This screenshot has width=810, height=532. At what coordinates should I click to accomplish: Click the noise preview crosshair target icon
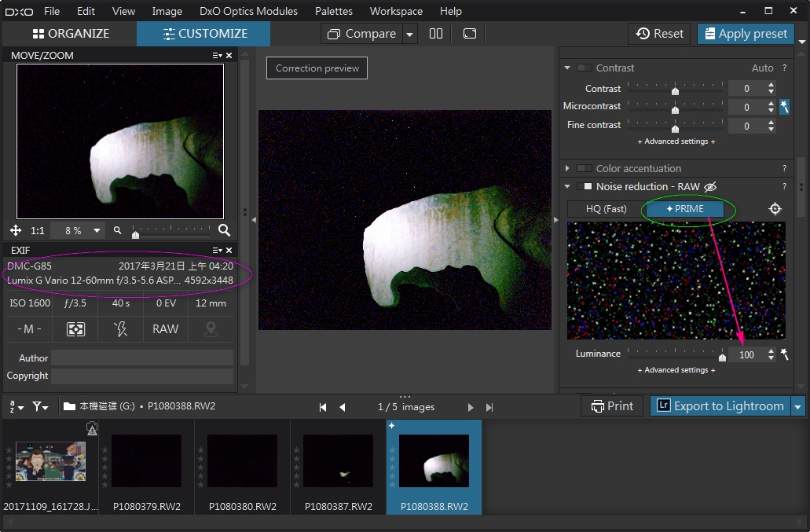point(775,209)
